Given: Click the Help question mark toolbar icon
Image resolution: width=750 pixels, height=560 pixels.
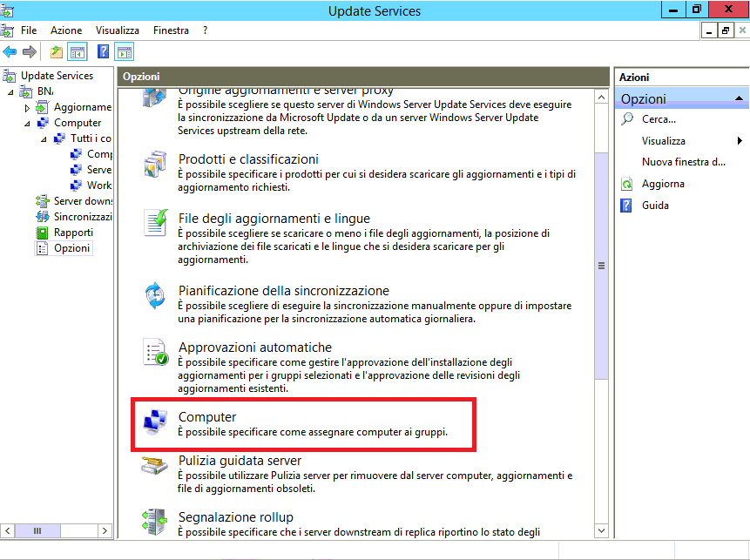Looking at the screenshot, I should (x=103, y=51).
